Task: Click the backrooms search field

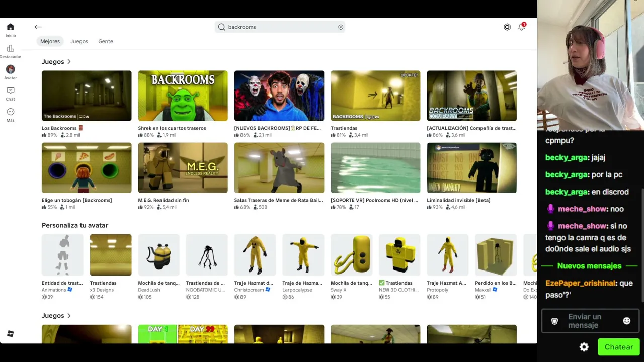Action: point(280,27)
